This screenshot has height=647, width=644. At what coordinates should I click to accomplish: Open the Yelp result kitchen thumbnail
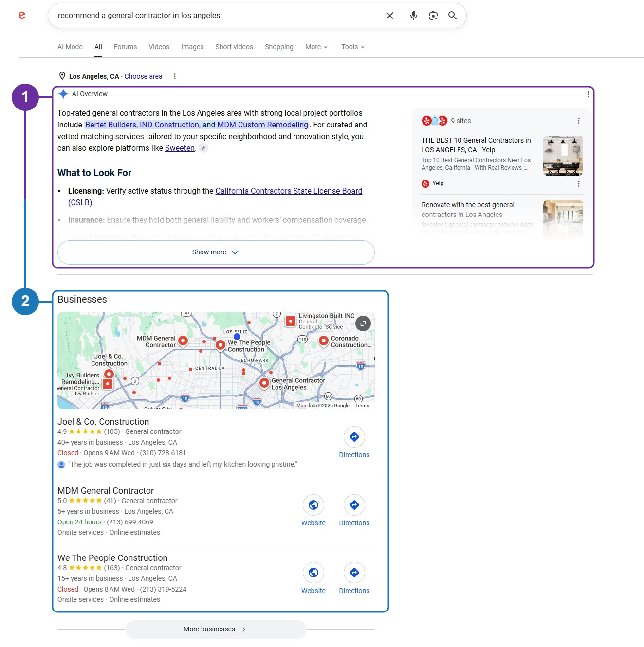(563, 156)
